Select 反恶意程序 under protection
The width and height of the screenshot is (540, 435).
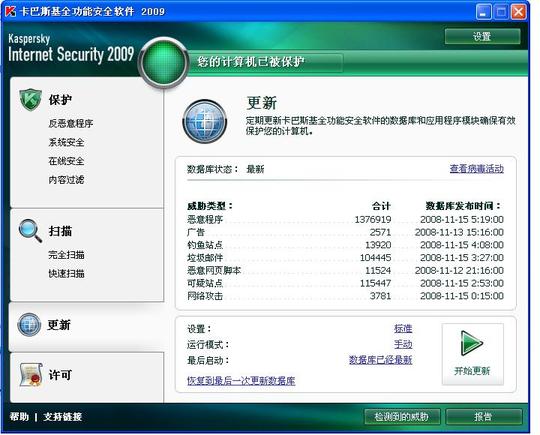(x=71, y=123)
